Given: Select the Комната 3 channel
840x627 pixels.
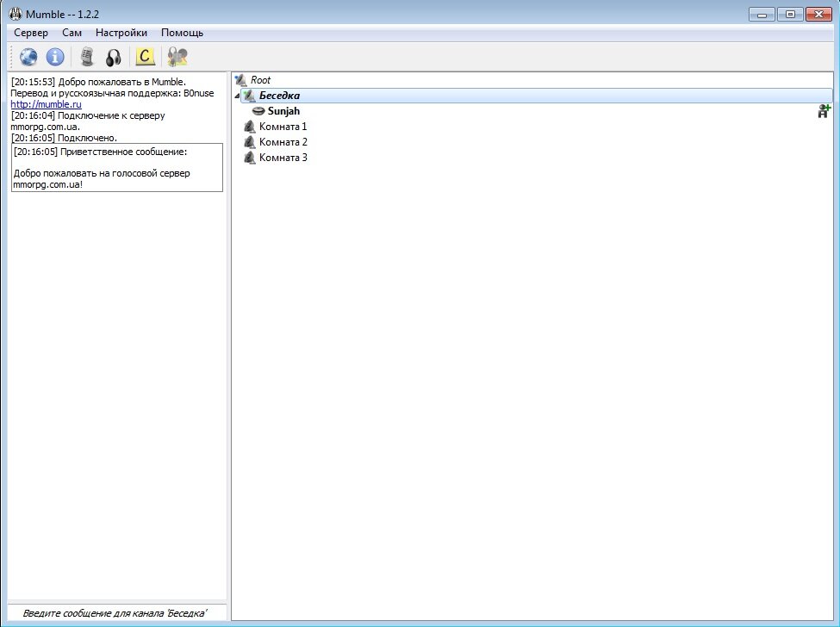Looking at the screenshot, I should click(283, 158).
